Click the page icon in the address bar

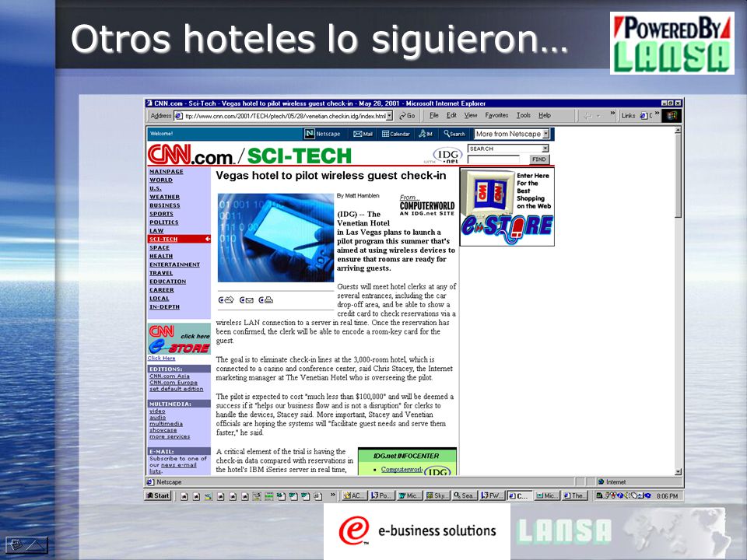tap(178, 116)
